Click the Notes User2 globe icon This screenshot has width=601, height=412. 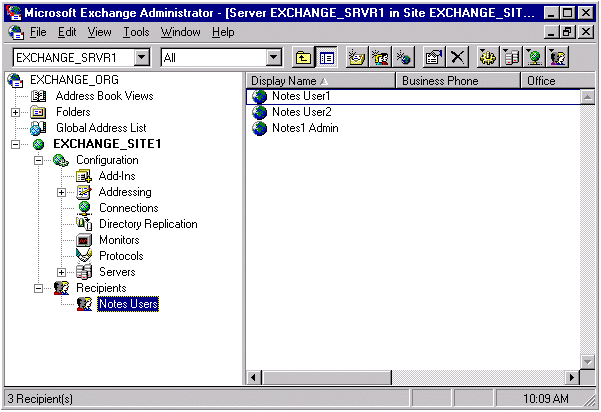[x=259, y=112]
